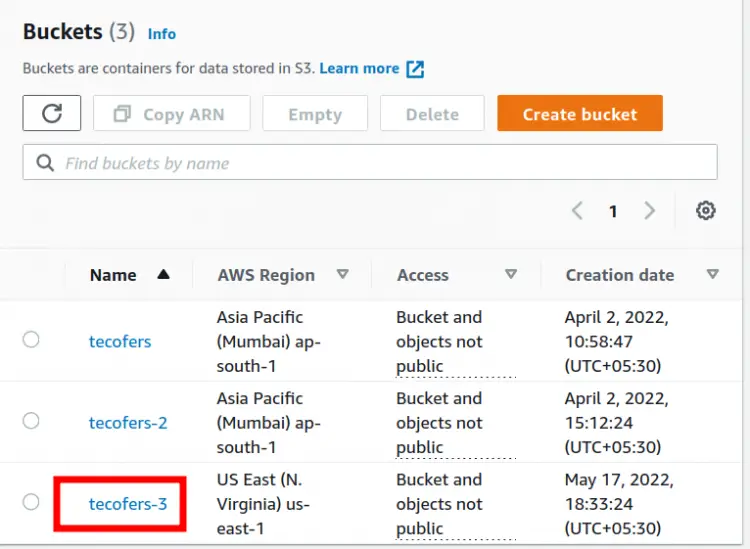Go to the previous page arrow
Screen dimensions: 750x549
(577, 210)
